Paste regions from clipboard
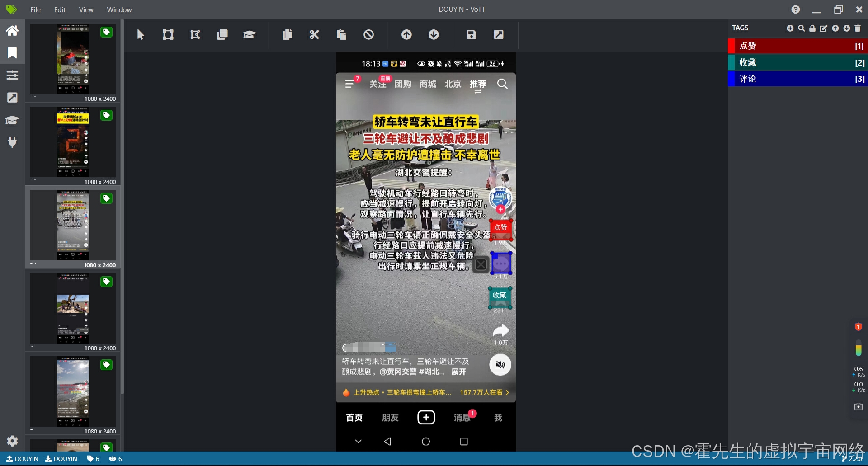Image resolution: width=868 pixels, height=466 pixels. 341,35
